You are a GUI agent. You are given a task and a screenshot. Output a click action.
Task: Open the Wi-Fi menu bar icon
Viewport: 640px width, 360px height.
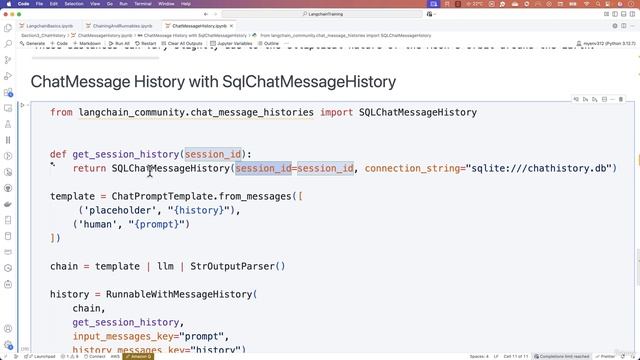(587, 4)
